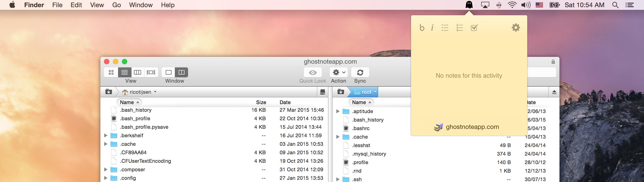Viewport: 644px width, 182px height.
Task: Switch to icon grid view
Action: click(111, 73)
